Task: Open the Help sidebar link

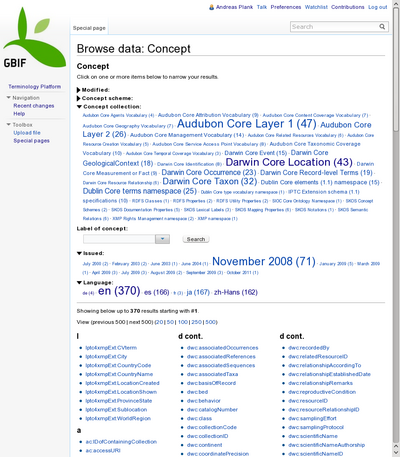Action: tap(19, 114)
